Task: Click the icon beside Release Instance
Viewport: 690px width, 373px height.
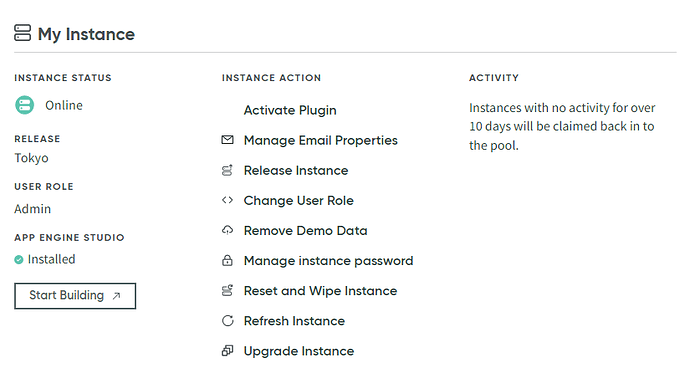Action: pyautogui.click(x=227, y=170)
